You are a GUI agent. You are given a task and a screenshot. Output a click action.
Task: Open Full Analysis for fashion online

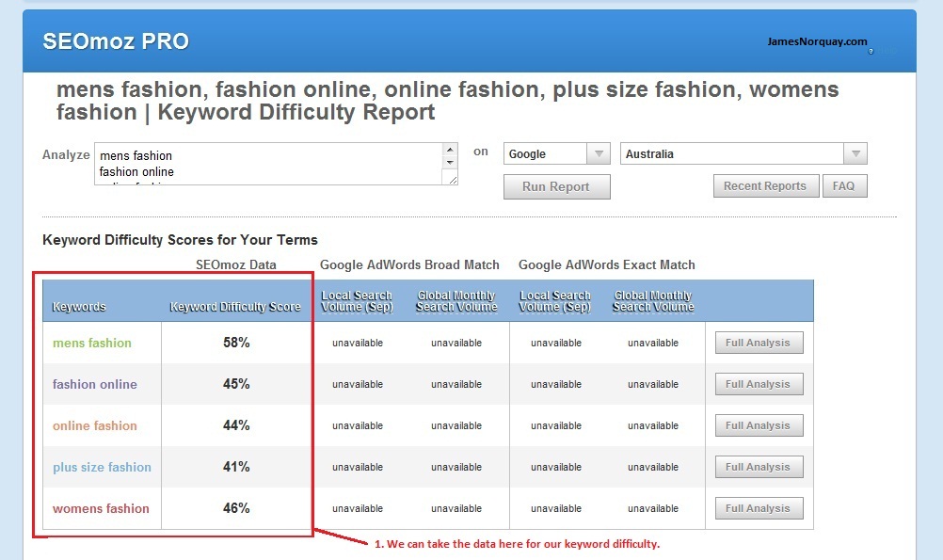[x=758, y=384]
